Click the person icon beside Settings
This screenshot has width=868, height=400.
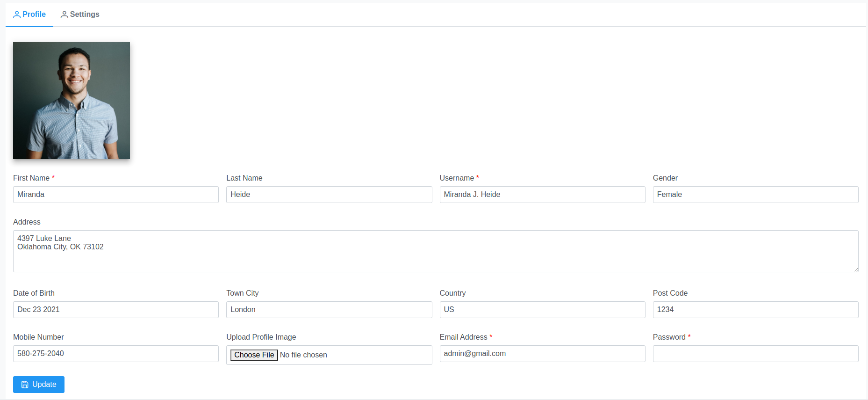point(64,15)
